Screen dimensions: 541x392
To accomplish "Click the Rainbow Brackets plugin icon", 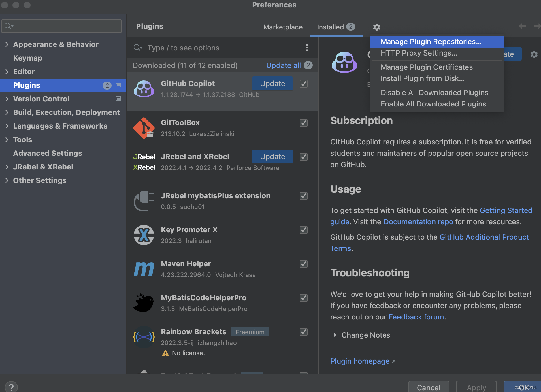I will tap(144, 337).
